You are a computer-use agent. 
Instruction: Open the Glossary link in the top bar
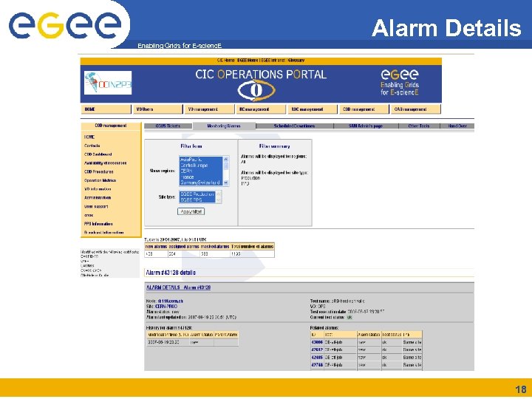click(x=296, y=61)
